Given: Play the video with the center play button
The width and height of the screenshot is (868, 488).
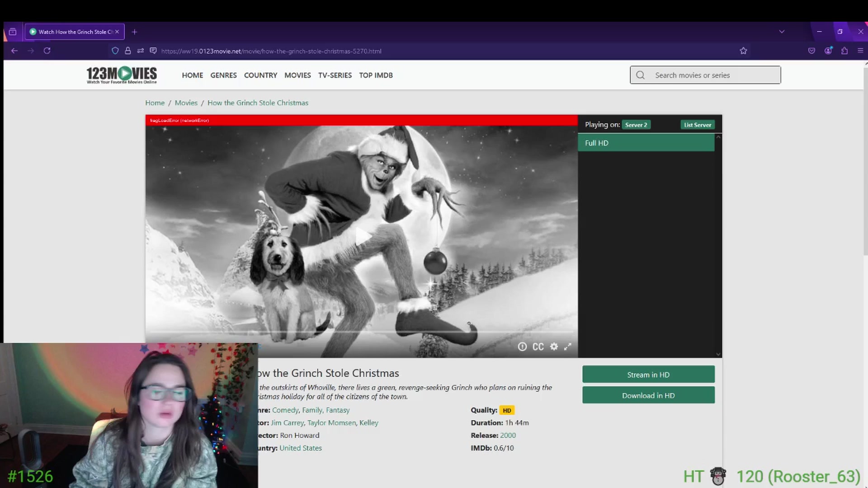Looking at the screenshot, I should click(x=363, y=236).
